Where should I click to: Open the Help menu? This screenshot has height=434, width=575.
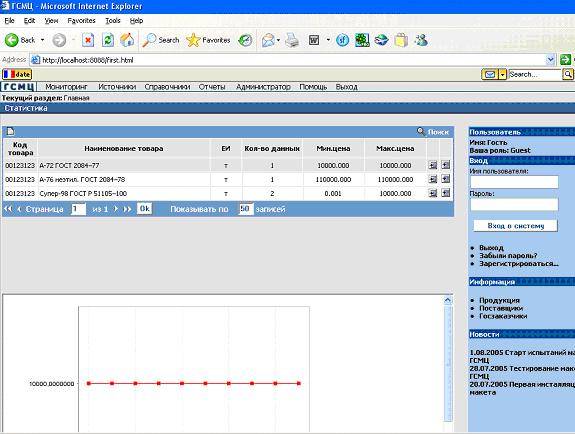pos(136,21)
